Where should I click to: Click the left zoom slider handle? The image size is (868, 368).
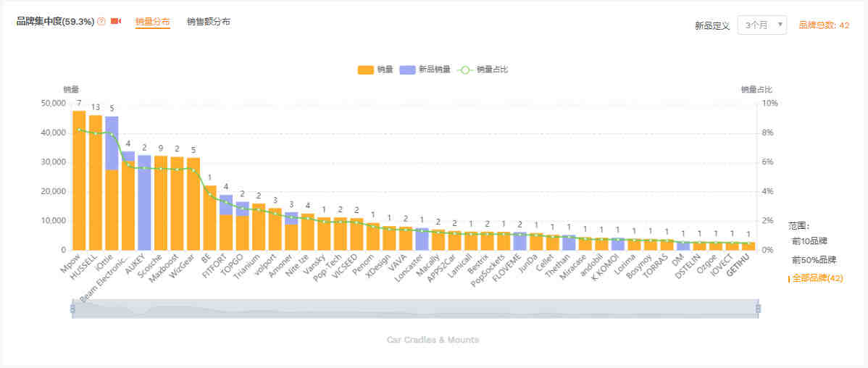pyautogui.click(x=72, y=309)
